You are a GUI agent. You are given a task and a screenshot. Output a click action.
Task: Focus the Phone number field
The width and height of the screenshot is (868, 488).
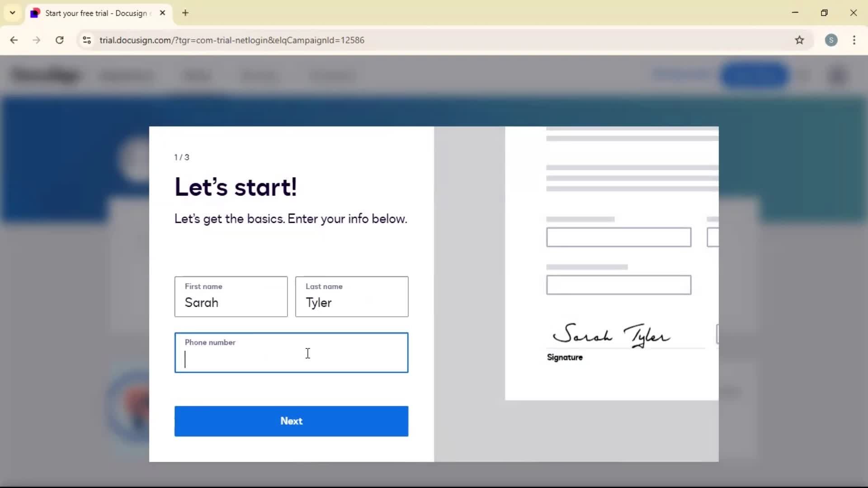click(292, 353)
